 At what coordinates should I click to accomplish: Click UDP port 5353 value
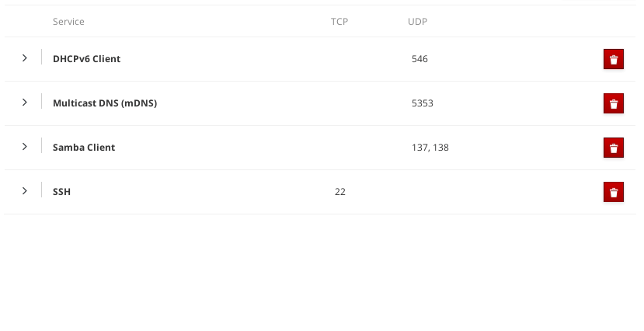[x=423, y=103]
